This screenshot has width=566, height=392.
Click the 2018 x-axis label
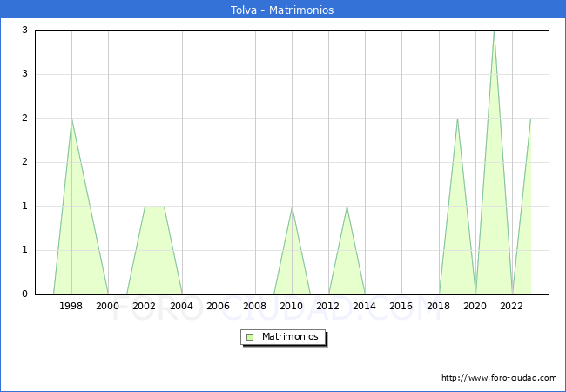(439, 306)
